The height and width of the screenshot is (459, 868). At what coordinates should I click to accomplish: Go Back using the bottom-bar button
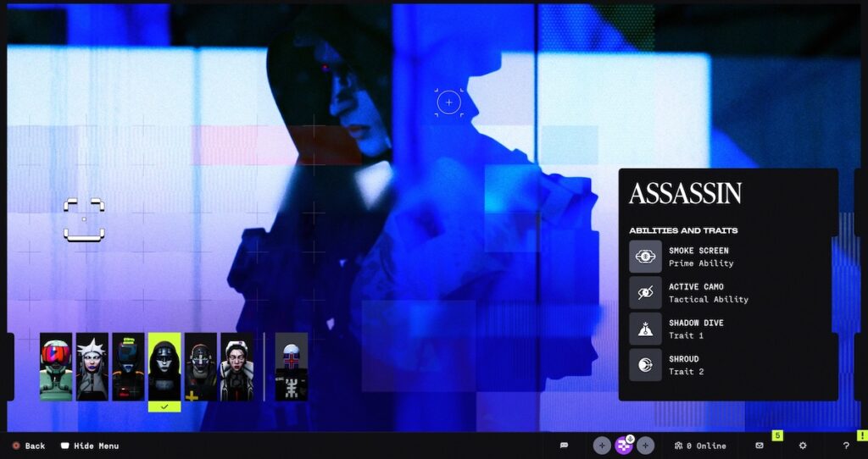(x=29, y=445)
